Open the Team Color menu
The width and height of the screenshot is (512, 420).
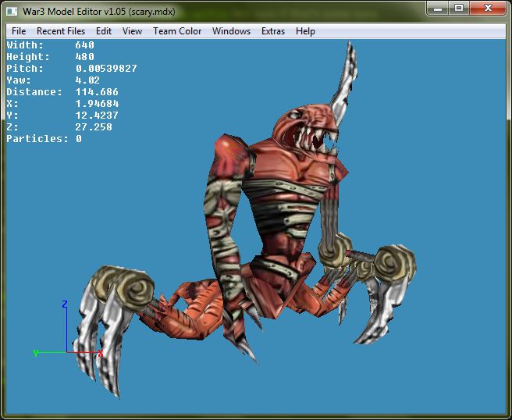(177, 31)
